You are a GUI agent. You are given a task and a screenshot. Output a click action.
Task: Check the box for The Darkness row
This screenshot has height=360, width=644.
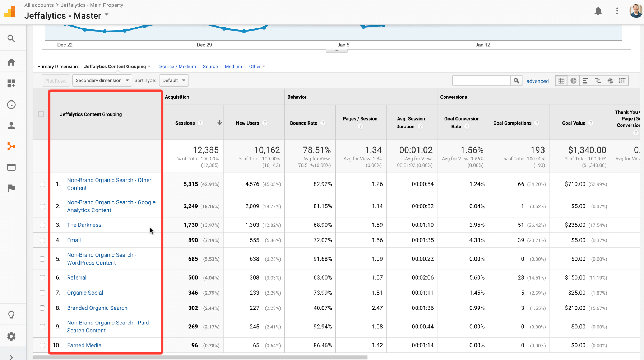(x=42, y=225)
